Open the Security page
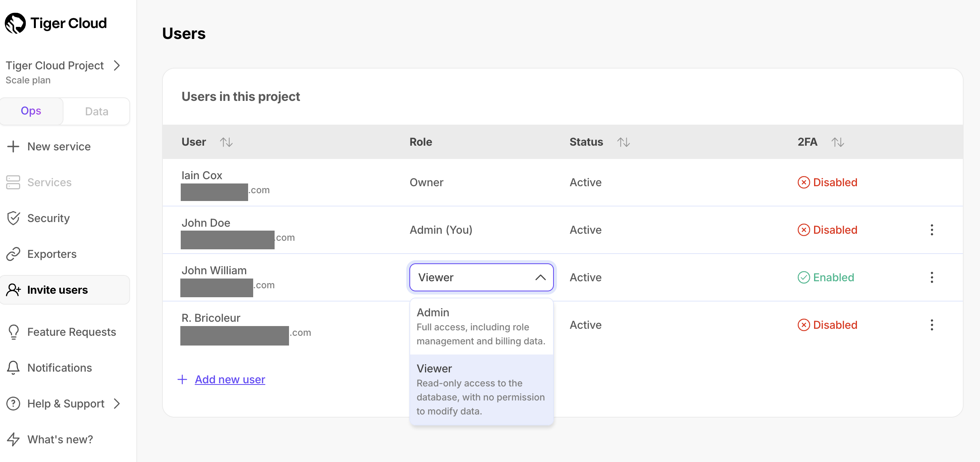Screen dimensions: 980x462 point(49,218)
